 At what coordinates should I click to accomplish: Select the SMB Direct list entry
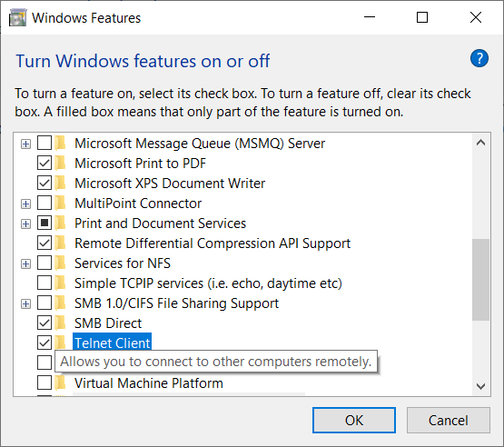pos(108,323)
